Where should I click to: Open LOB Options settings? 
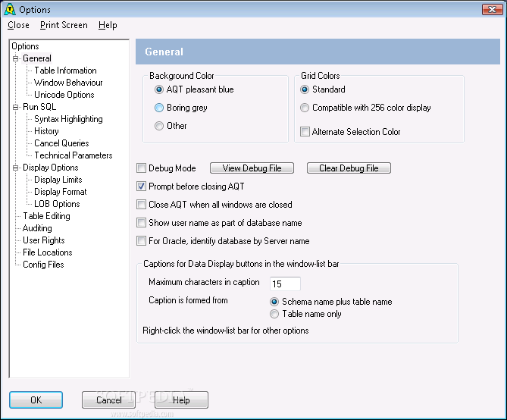(x=57, y=204)
